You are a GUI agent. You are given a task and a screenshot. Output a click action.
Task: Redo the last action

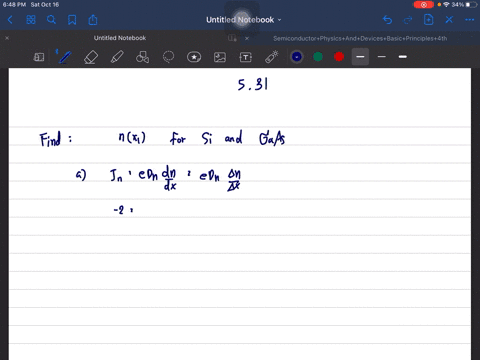408,20
